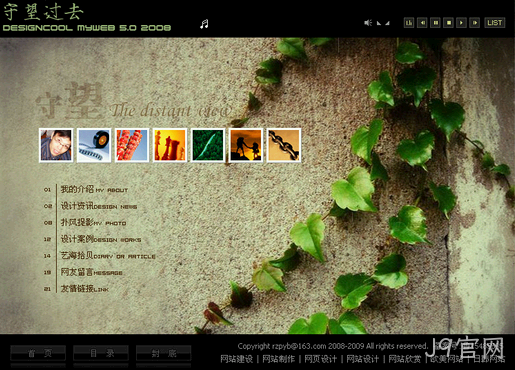Lower volume with the left triangle
This screenshot has width=515, height=370.
(x=379, y=23)
